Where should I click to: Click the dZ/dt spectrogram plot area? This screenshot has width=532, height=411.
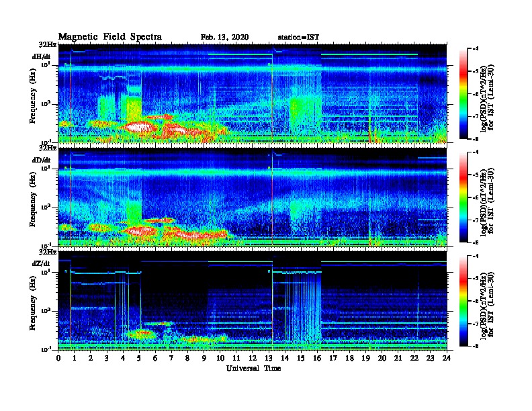click(x=253, y=300)
